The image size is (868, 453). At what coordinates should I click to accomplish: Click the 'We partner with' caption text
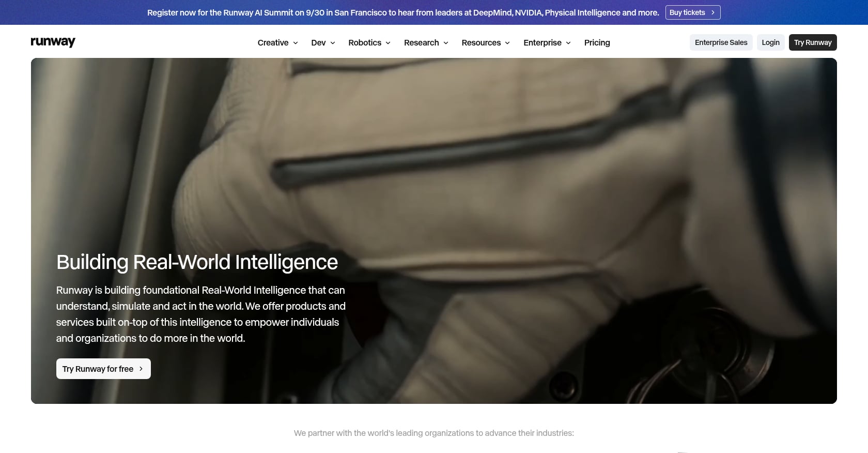[x=434, y=433]
